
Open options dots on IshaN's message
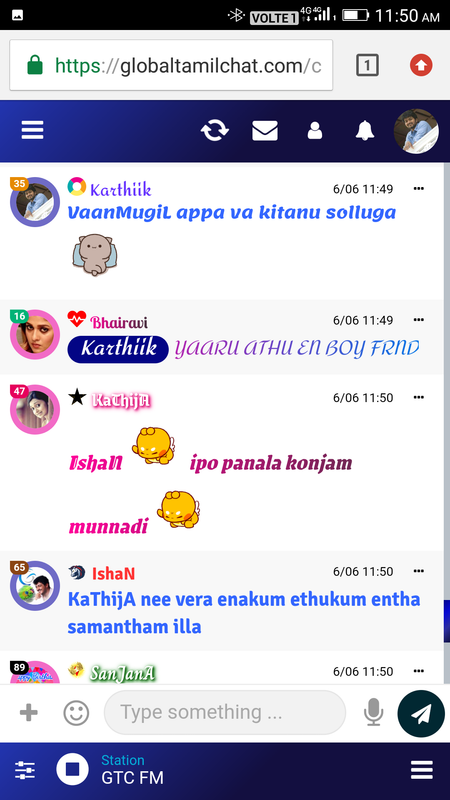419,571
